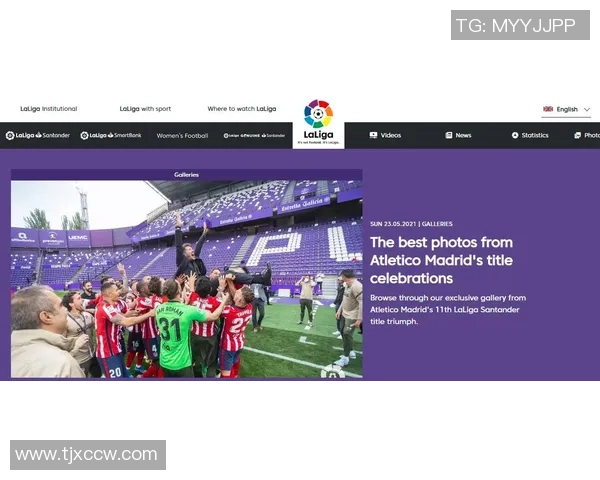Open the LaLiga Institutional link

pyautogui.click(x=49, y=109)
